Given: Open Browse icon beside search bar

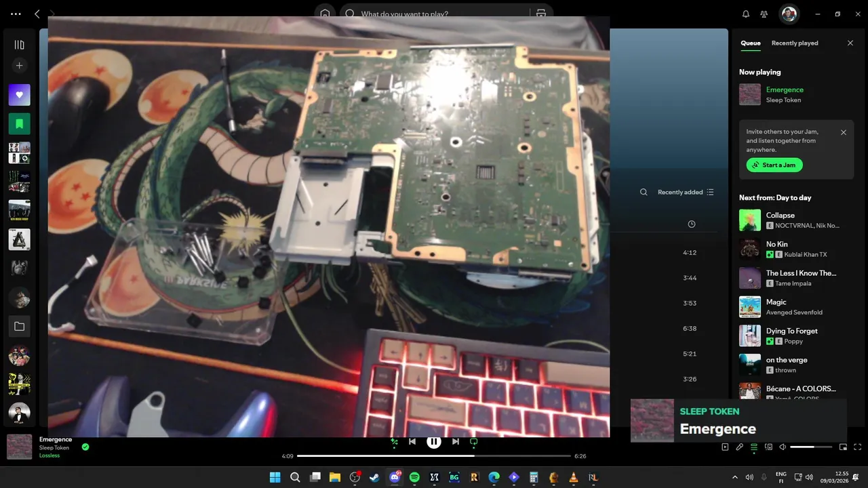Looking at the screenshot, I should pyautogui.click(x=541, y=14).
